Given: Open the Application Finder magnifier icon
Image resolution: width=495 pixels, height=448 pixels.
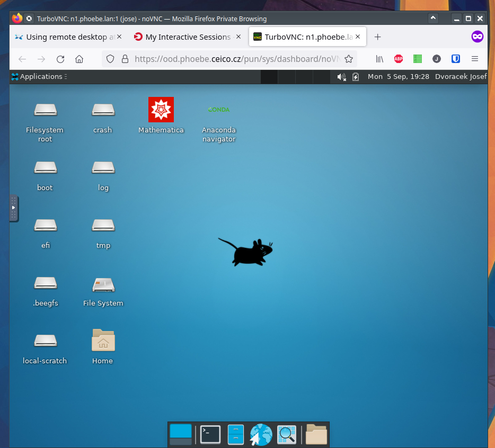Looking at the screenshot, I should tap(287, 434).
